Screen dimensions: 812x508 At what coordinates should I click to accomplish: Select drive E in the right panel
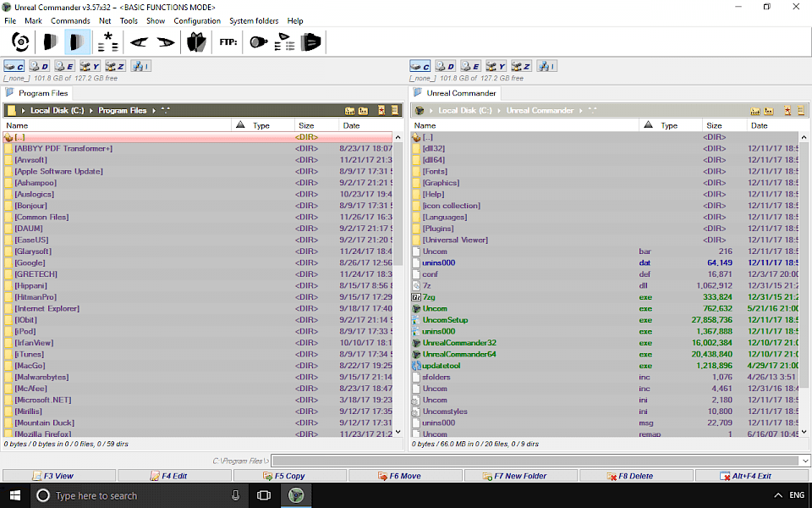click(471, 66)
